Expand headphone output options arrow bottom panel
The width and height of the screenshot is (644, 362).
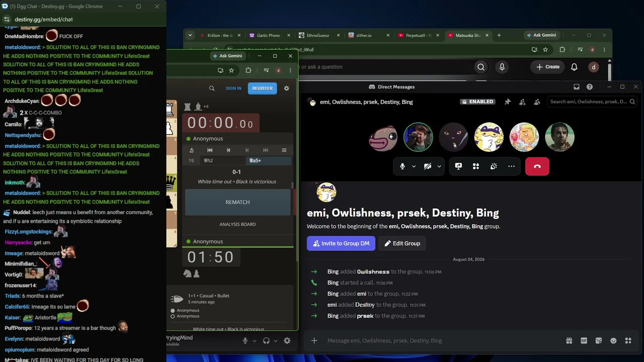click(x=276, y=341)
